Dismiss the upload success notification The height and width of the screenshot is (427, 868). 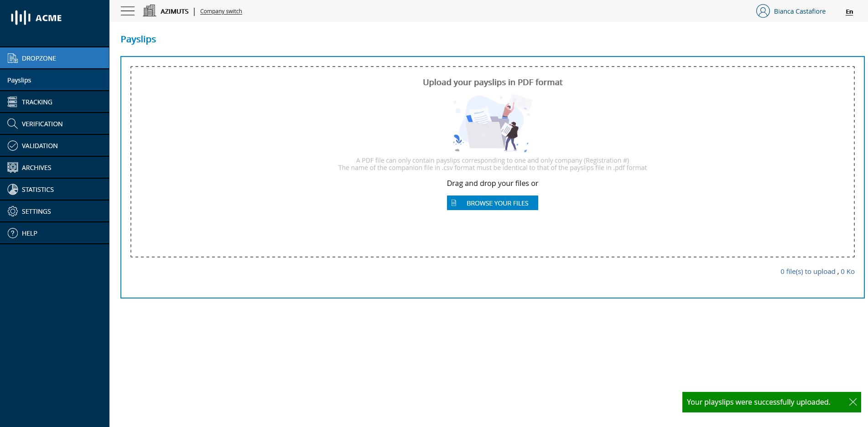tap(852, 402)
